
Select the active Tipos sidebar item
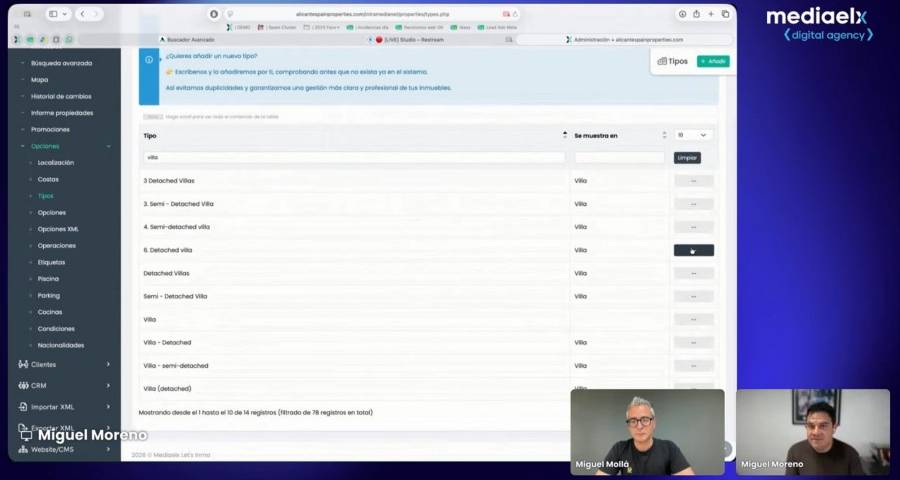coord(45,196)
